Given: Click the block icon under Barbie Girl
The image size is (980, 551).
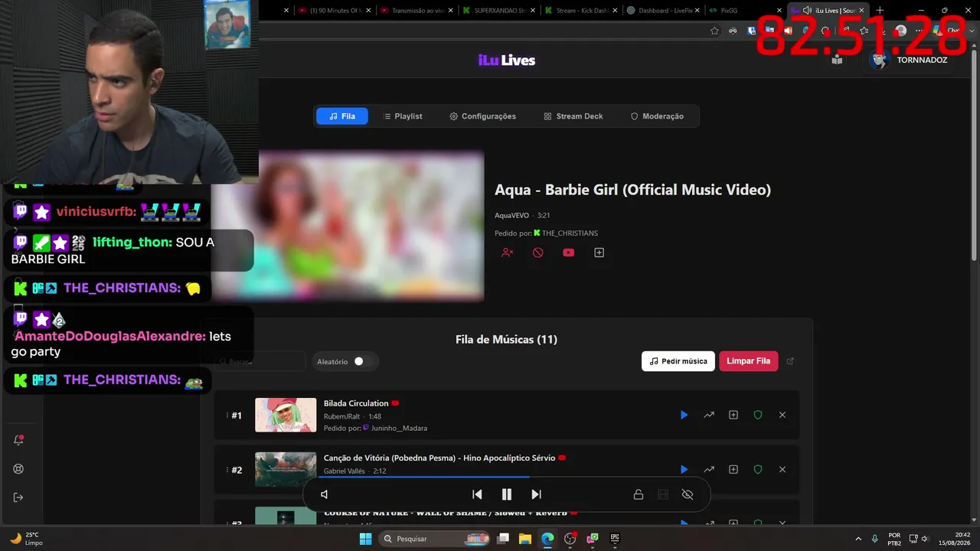Looking at the screenshot, I should pyautogui.click(x=537, y=253).
